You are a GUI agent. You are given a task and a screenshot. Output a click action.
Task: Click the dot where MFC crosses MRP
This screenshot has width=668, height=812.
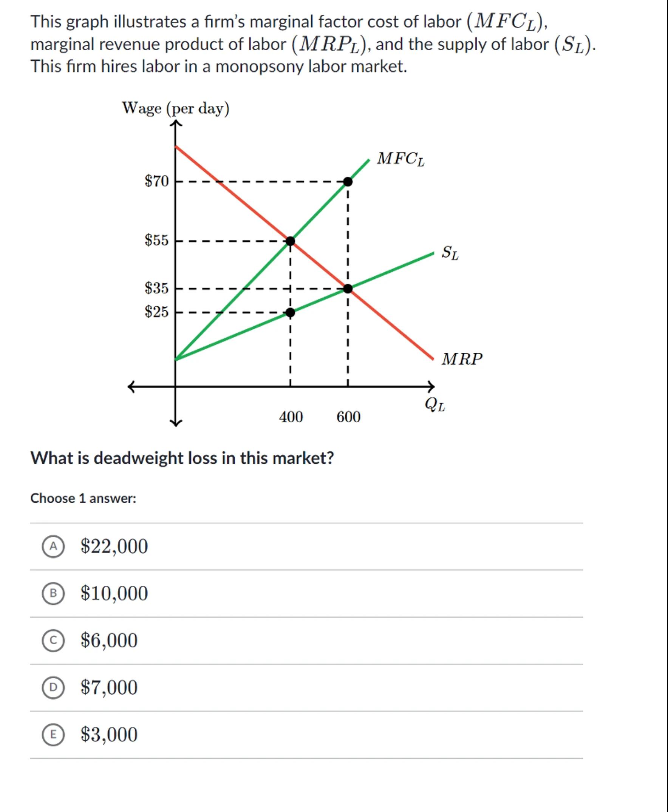291,241
